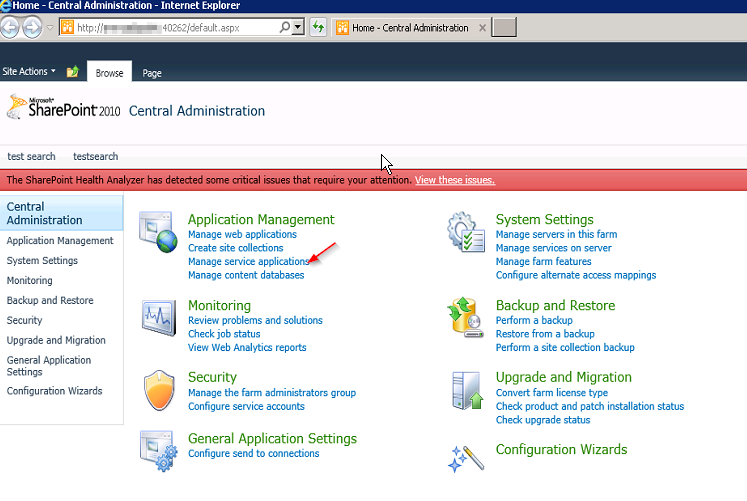
Task: Open the Site Actions dropdown menu
Action: click(29, 71)
